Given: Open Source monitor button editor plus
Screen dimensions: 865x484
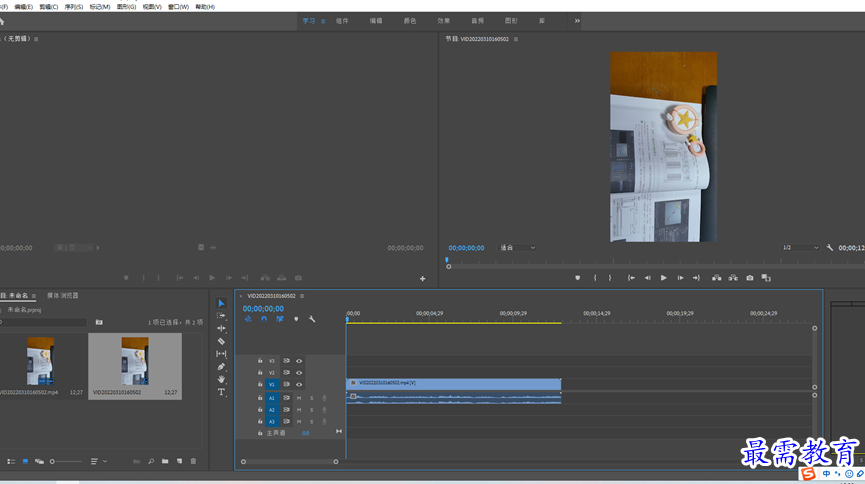Looking at the screenshot, I should pos(423,279).
